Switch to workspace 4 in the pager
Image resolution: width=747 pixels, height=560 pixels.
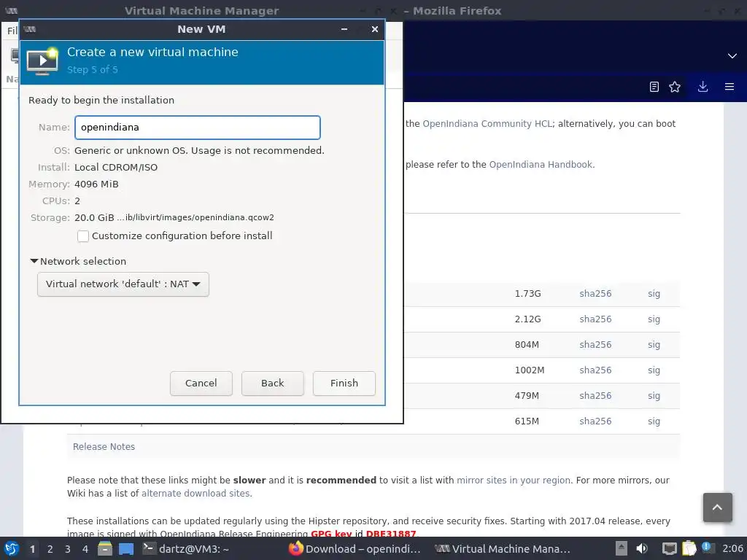(85, 549)
